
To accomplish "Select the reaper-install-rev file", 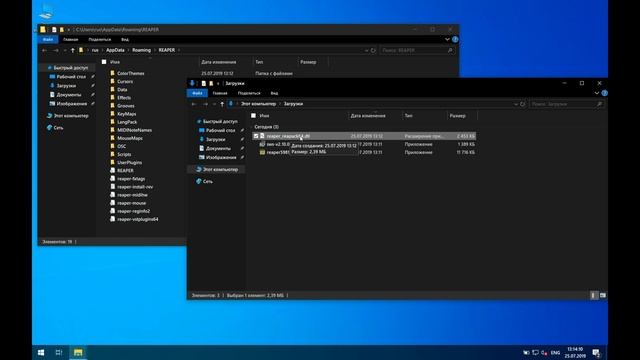I will point(135,187).
